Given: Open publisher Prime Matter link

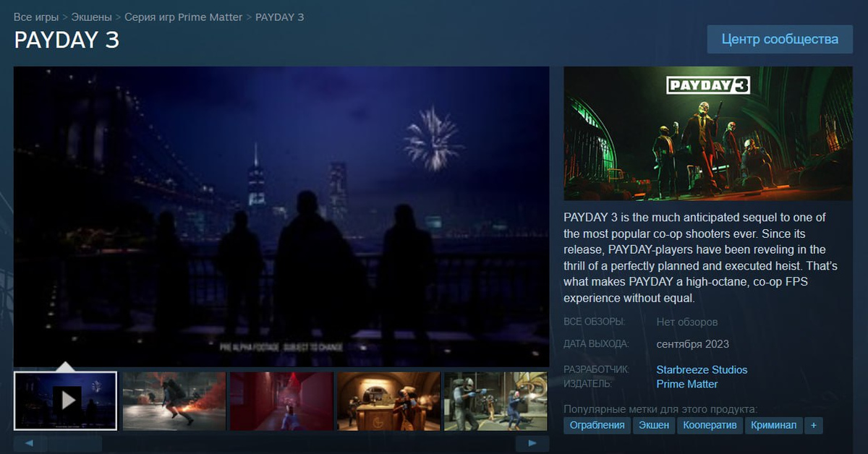Looking at the screenshot, I should 687,384.
